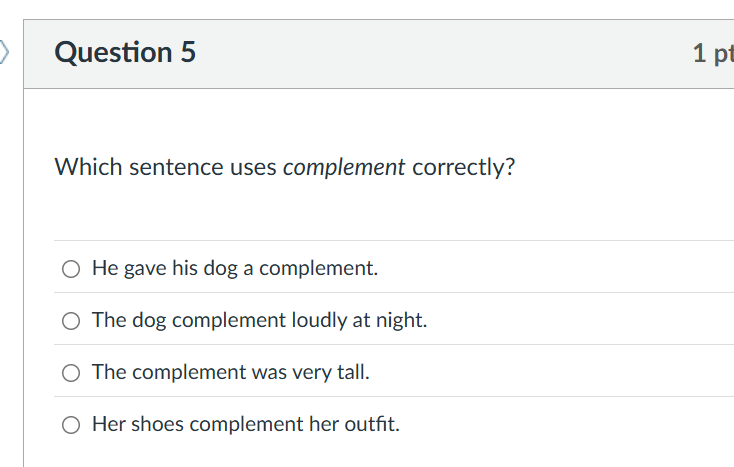Click the word 'shoes' in the last answer
The image size is (734, 467).
pos(157,425)
